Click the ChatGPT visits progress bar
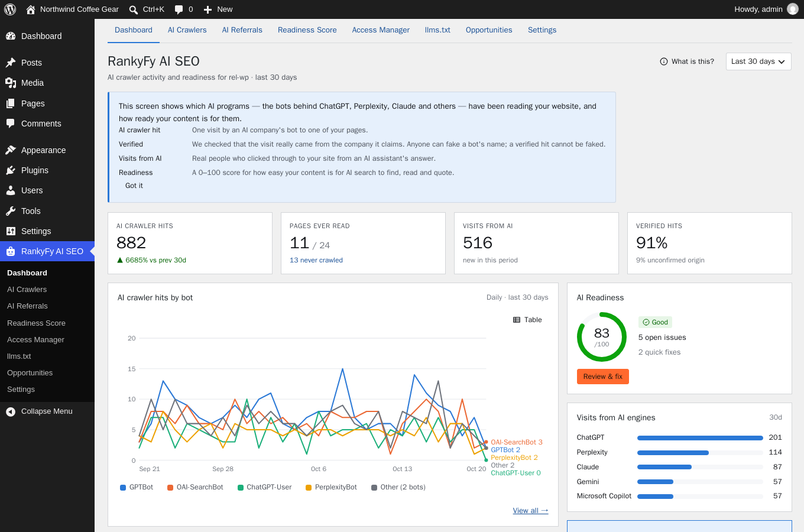The width and height of the screenshot is (804, 532). 700,438
